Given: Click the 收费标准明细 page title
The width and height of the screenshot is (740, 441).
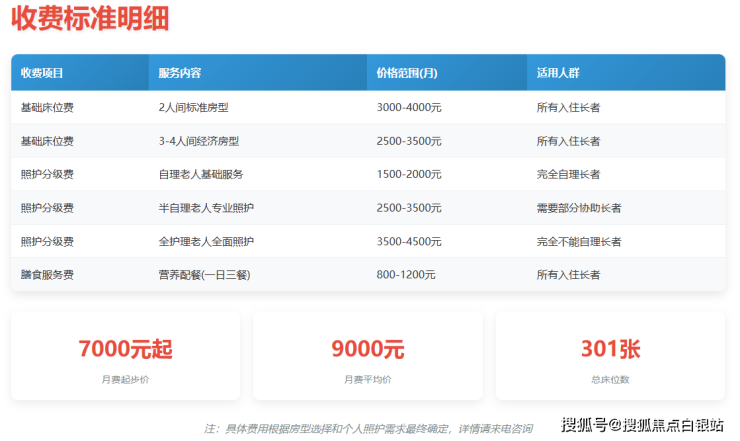Looking at the screenshot, I should pos(90,19).
